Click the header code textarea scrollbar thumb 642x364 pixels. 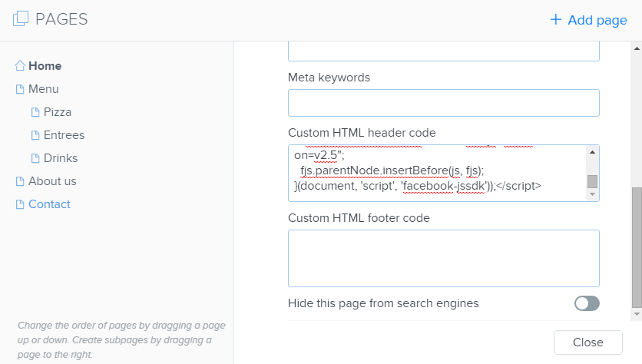pyautogui.click(x=592, y=181)
